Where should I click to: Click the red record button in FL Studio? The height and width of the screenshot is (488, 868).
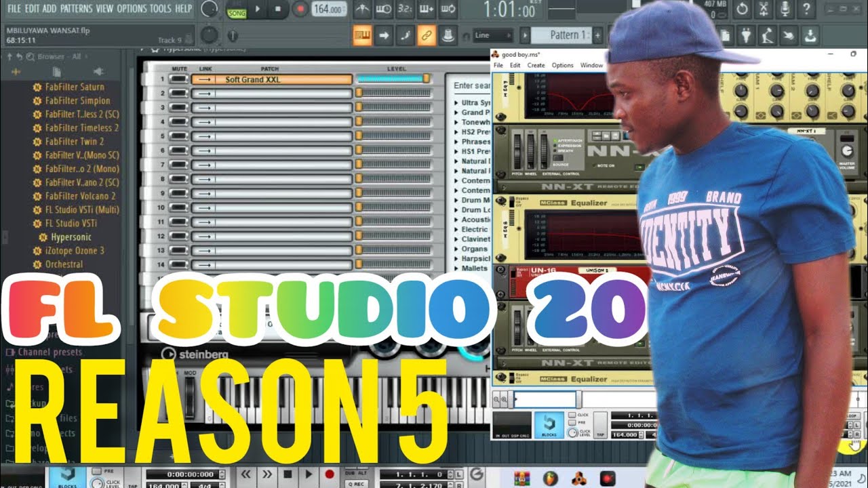pos(300,9)
